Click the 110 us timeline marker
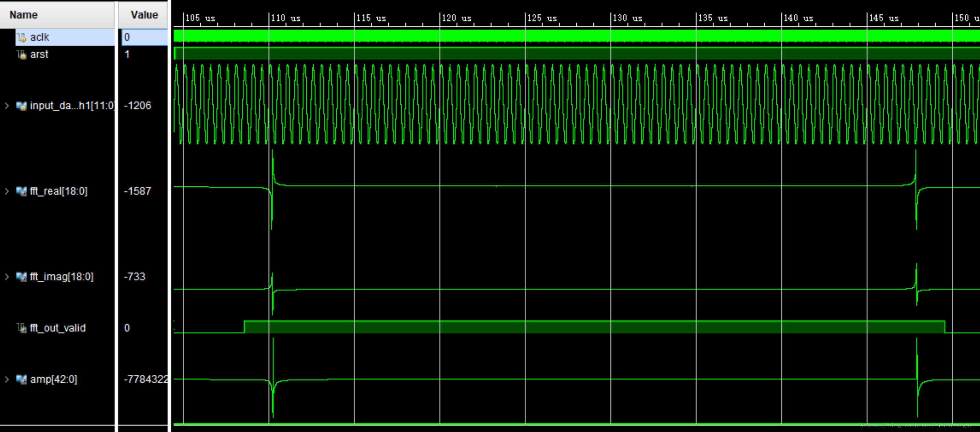980x432 pixels. (285, 18)
